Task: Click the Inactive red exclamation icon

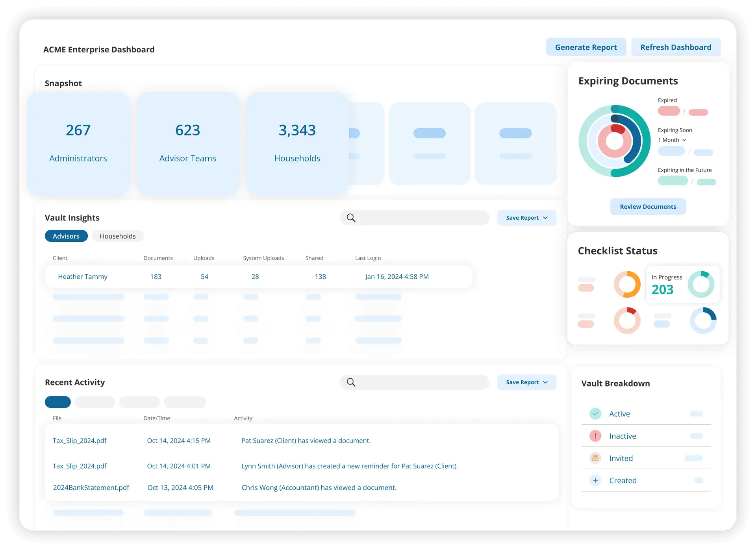Action: click(595, 436)
